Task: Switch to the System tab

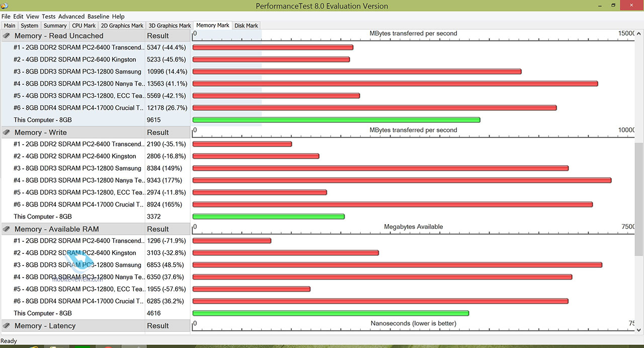Action: click(x=30, y=26)
